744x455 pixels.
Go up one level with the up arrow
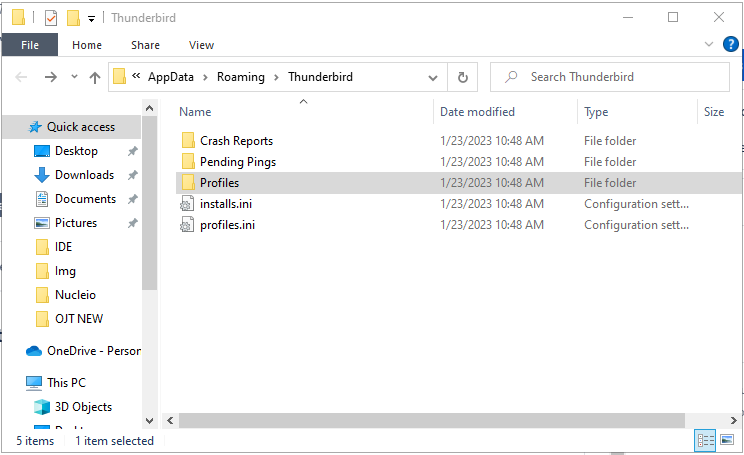95,77
